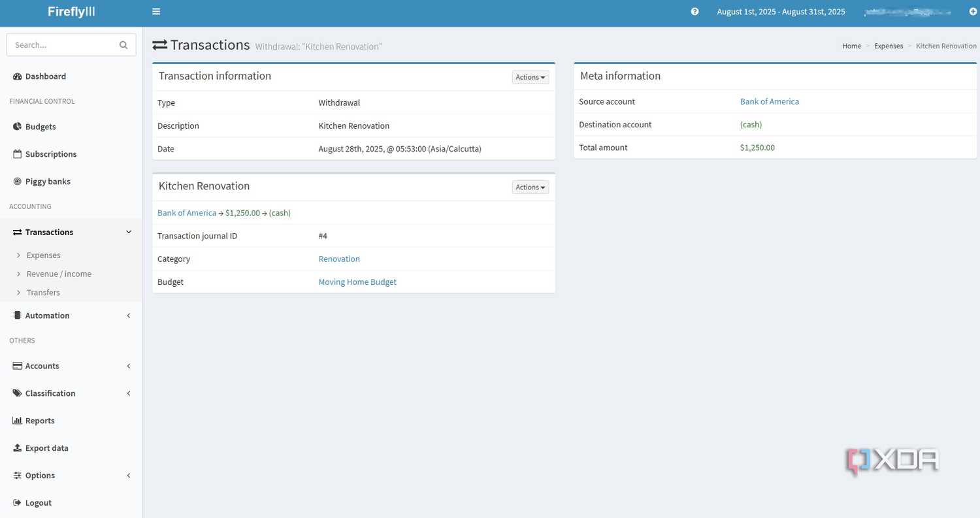Expand the Automation menu chevron

(x=129, y=316)
